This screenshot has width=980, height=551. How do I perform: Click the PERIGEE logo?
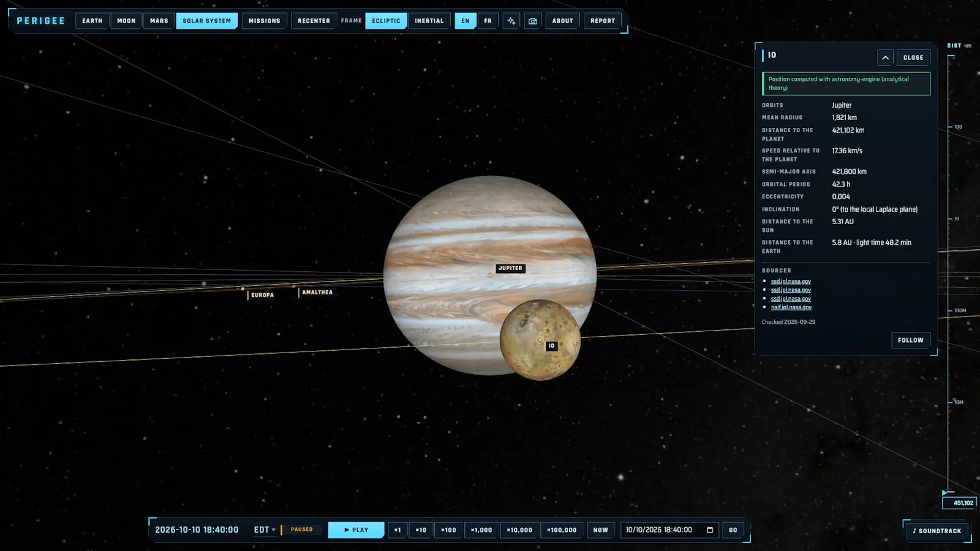click(x=40, y=21)
